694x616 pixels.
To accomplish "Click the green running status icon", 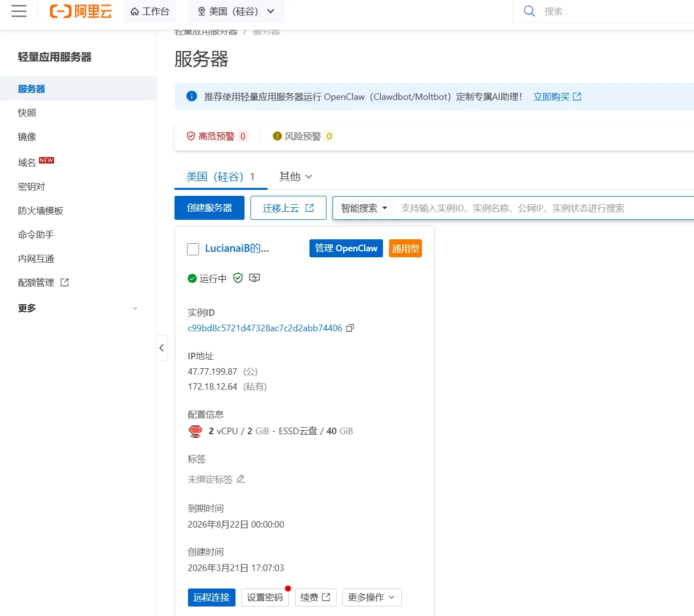I will tap(192, 278).
